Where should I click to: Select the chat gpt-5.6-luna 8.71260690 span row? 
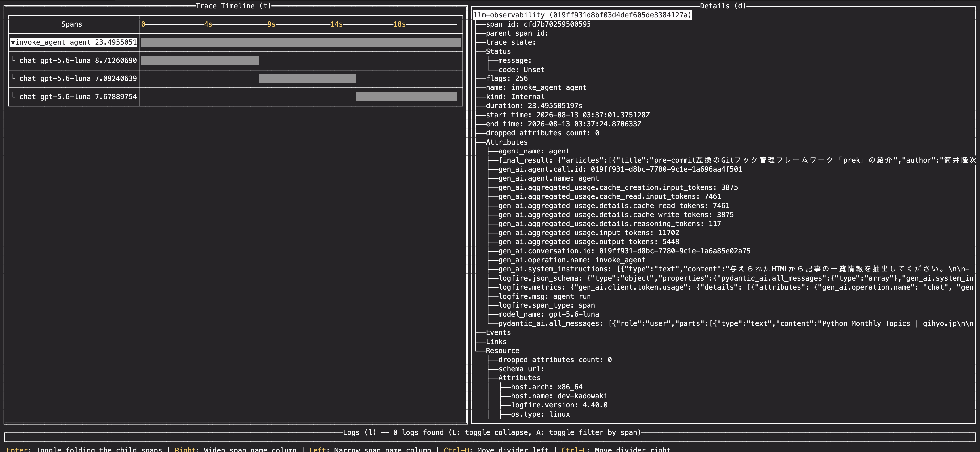(x=74, y=61)
